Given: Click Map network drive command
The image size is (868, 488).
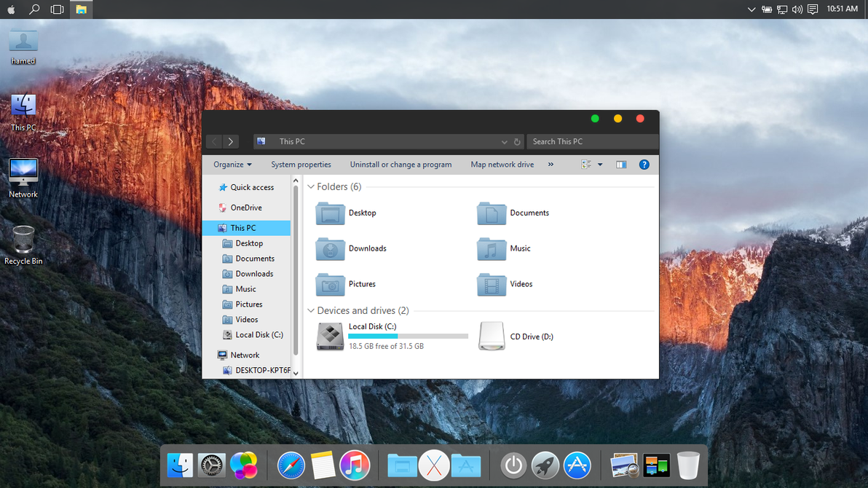Looking at the screenshot, I should pos(502,165).
